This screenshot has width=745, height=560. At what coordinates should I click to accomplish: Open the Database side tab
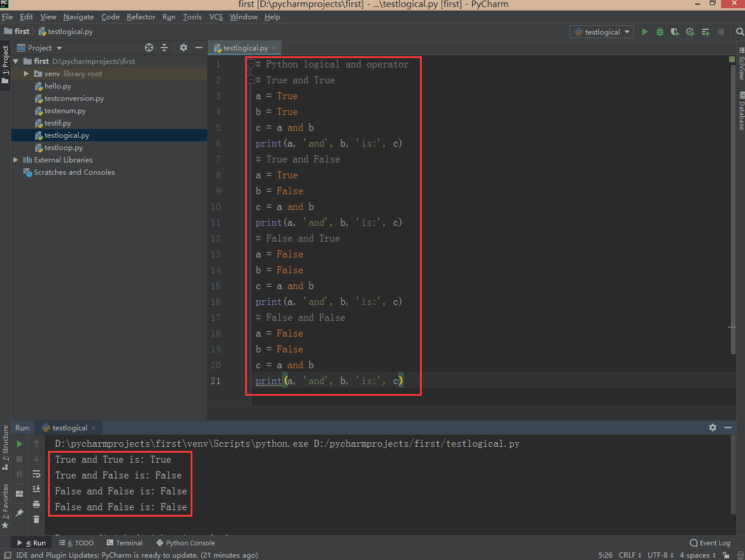point(741,111)
